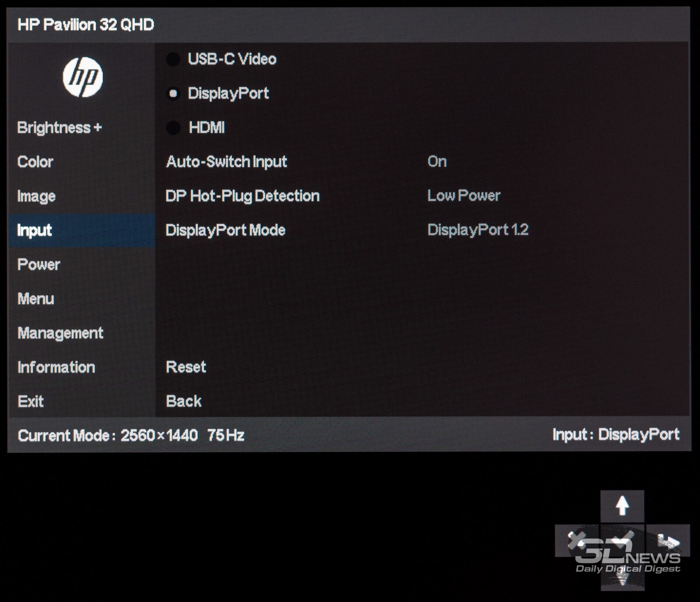The image size is (700, 602).
Task: Select the USB-C Video input radio button
Action: 173,59
